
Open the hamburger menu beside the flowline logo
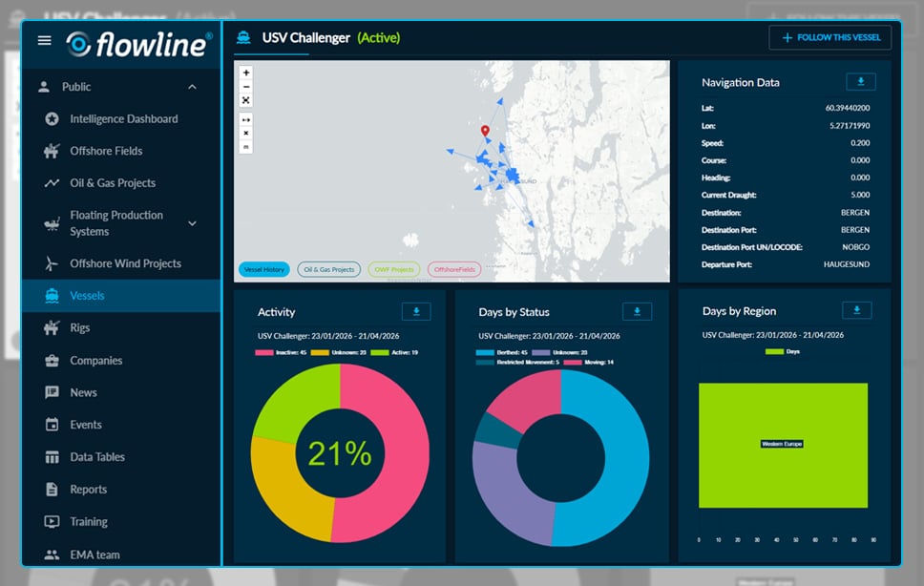(43, 40)
